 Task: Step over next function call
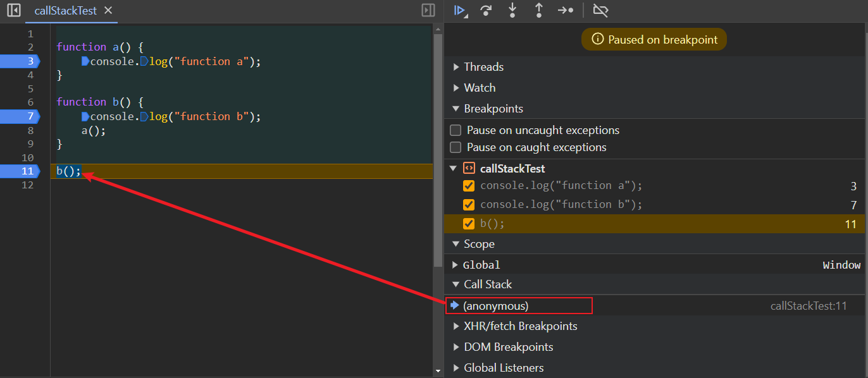[486, 10]
